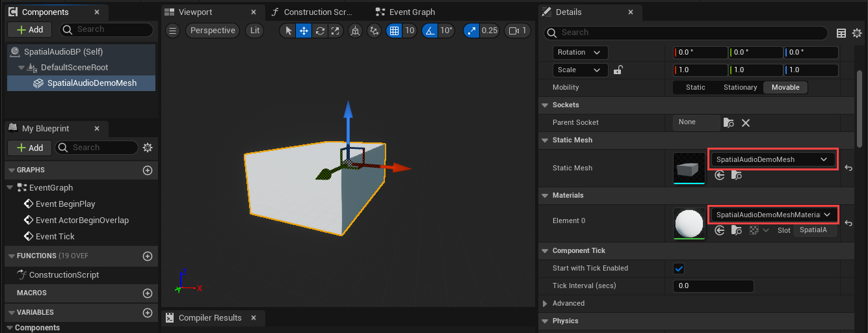The width and height of the screenshot is (868, 333).
Task: Click the Scale lock ratio padlock icon
Action: 618,70
